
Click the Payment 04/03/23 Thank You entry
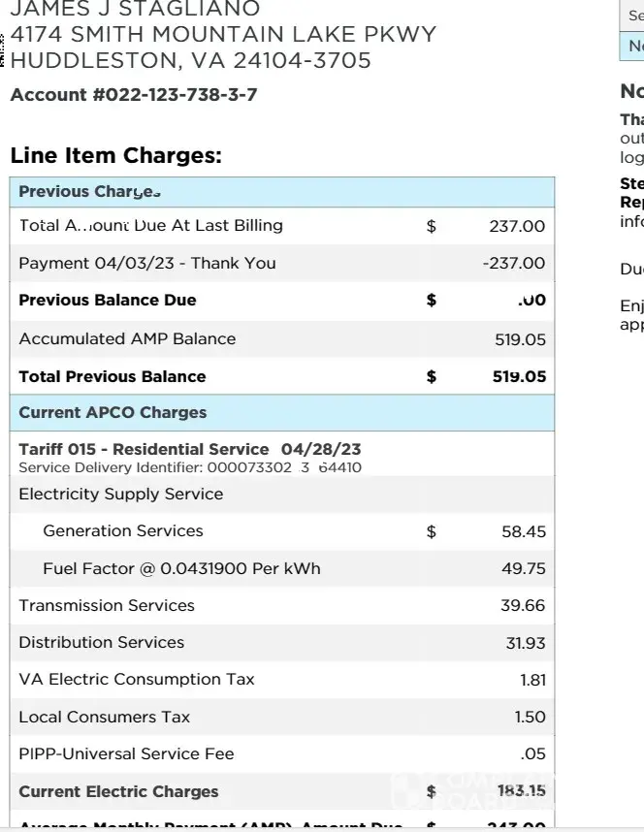tap(147, 263)
